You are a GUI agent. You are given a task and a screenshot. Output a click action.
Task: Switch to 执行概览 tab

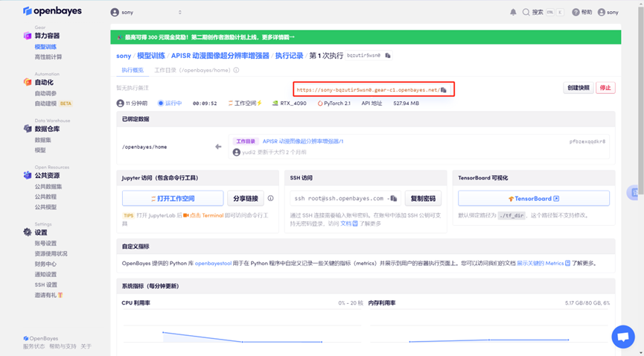133,70
